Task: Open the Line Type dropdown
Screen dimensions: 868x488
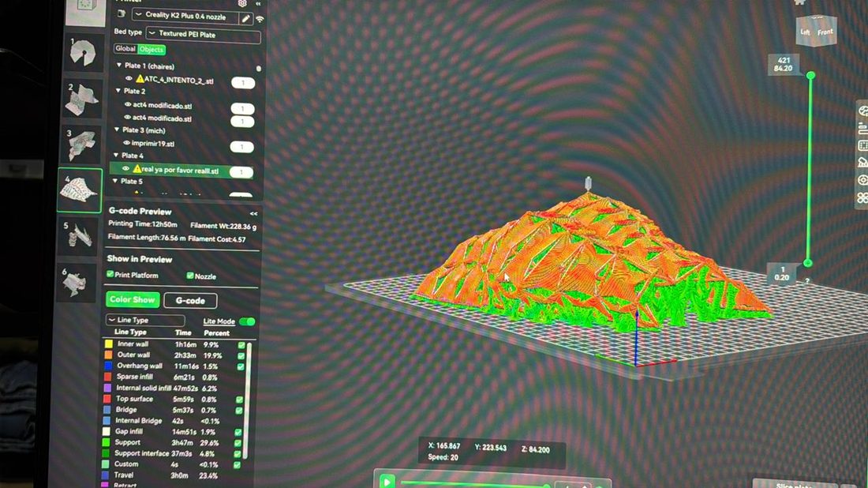Action: (145, 320)
